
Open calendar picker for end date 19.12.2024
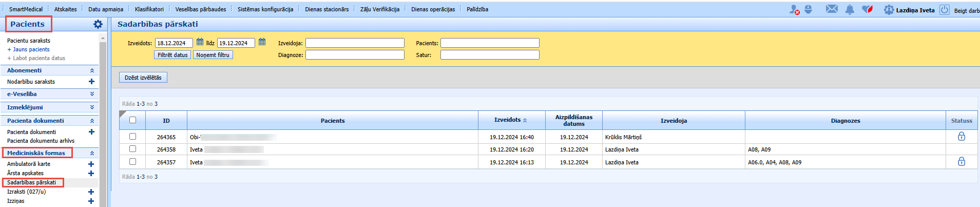point(262,42)
